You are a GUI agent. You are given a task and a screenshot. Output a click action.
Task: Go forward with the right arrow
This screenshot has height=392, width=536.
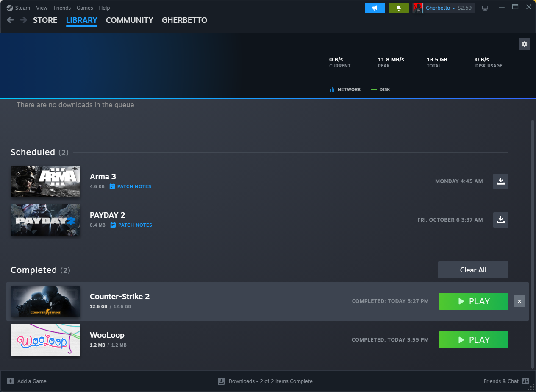point(24,20)
